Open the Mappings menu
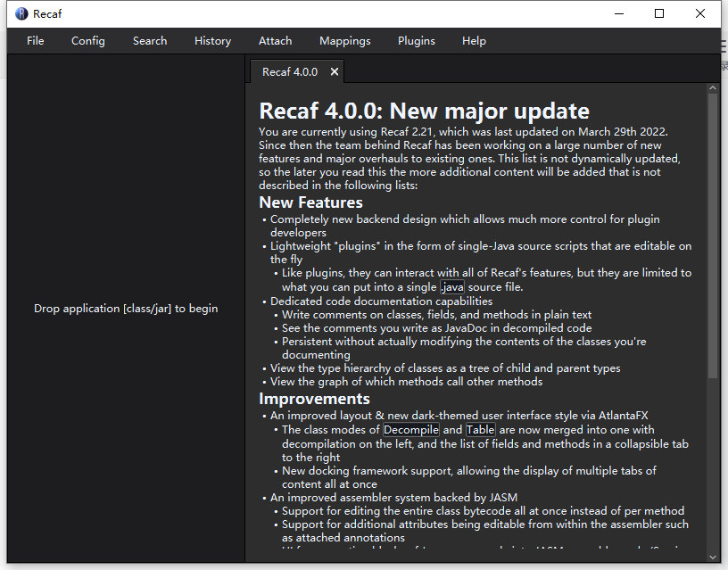 click(x=345, y=41)
